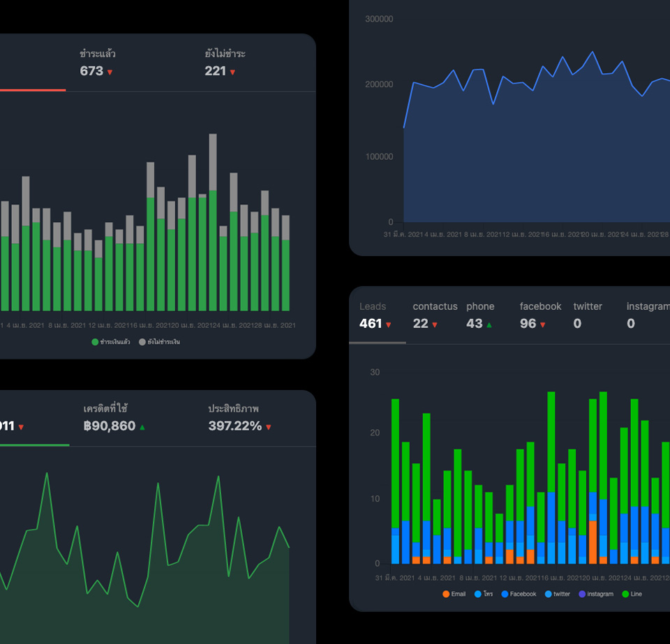670x644 pixels.
Task: Toggle the Line legend item
Action: click(x=635, y=594)
